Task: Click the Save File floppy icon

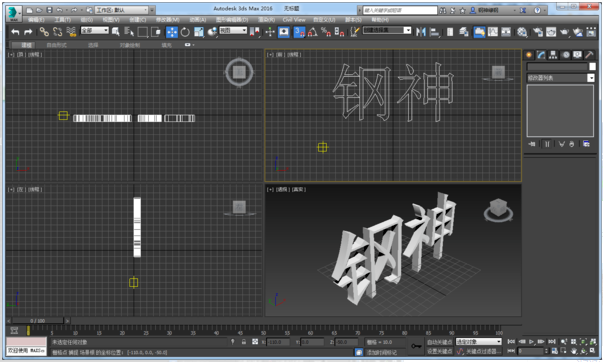Action: coord(49,10)
